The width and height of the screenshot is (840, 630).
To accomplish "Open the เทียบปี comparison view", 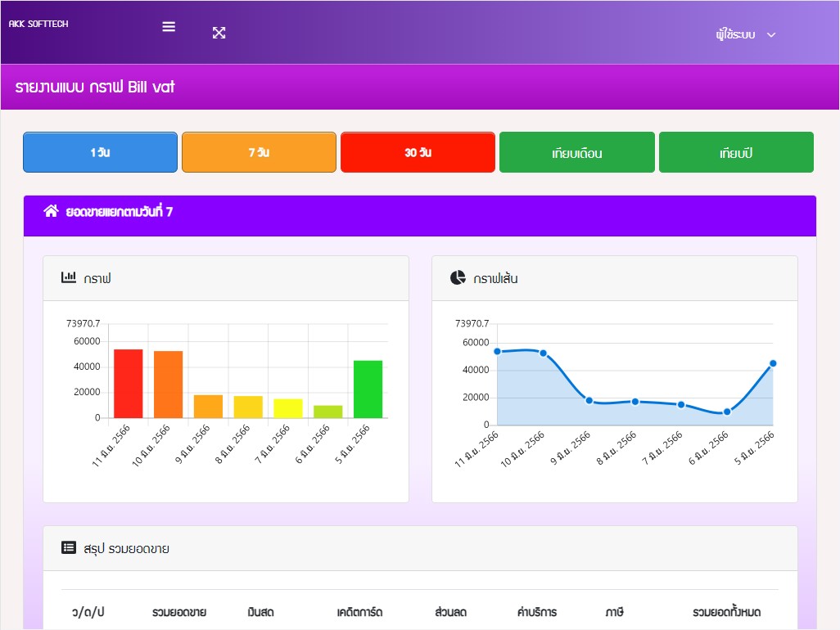I will (735, 153).
